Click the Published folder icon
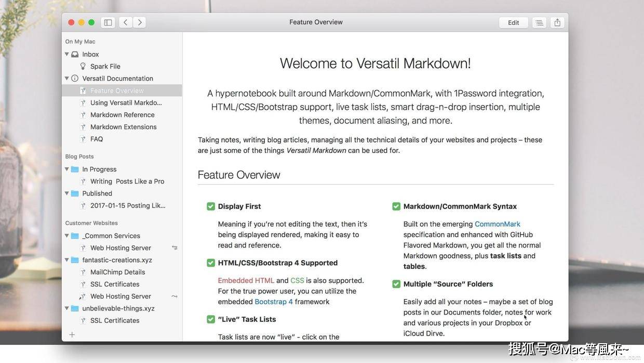 click(75, 193)
